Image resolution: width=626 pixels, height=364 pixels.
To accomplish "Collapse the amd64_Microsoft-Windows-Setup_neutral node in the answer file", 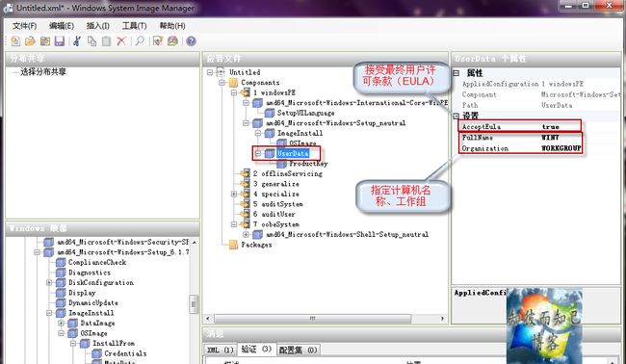I will coord(246,123).
